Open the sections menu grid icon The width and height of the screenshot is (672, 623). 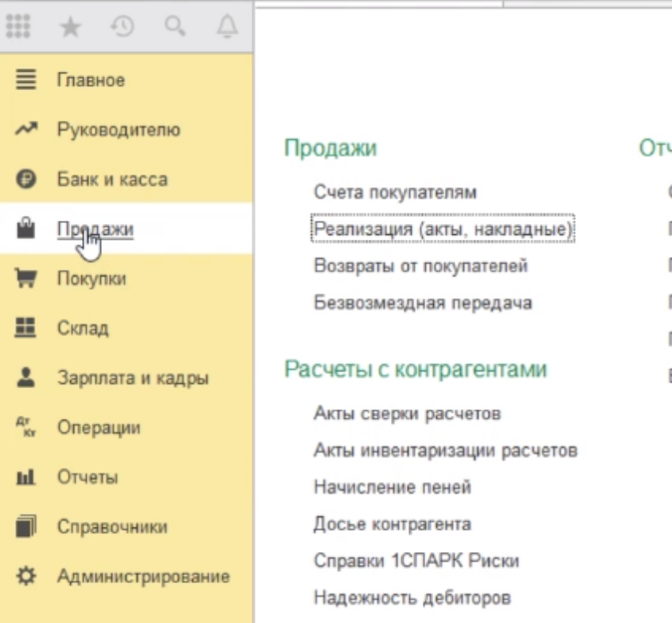point(18,27)
